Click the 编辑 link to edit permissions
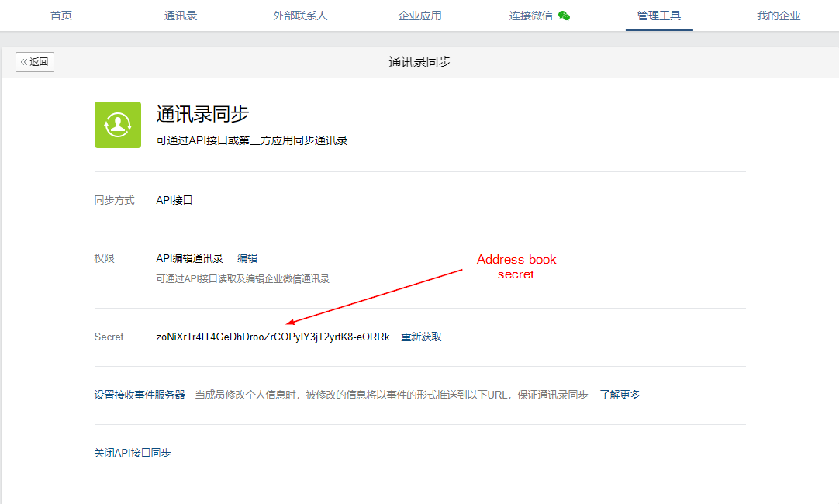The height and width of the screenshot is (504, 839). pos(247,258)
